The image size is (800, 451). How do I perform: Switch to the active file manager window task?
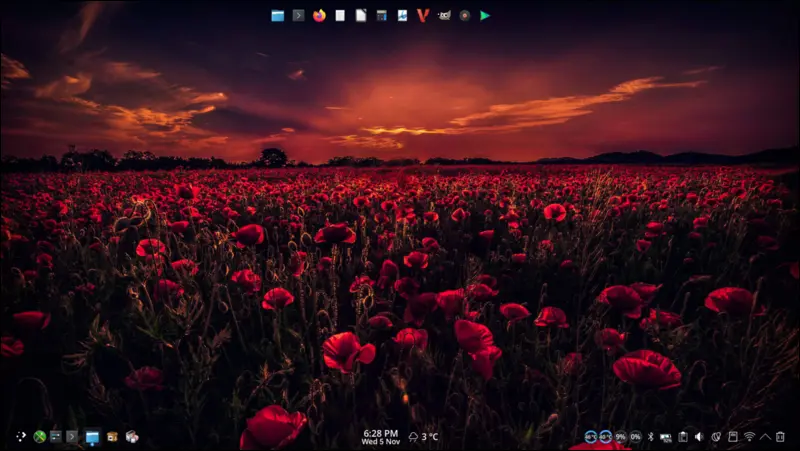[92, 437]
